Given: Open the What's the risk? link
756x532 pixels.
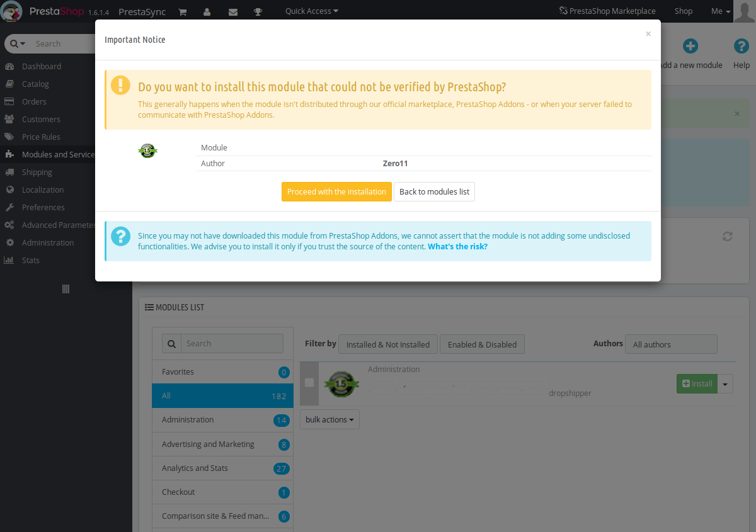Looking at the screenshot, I should [457, 247].
